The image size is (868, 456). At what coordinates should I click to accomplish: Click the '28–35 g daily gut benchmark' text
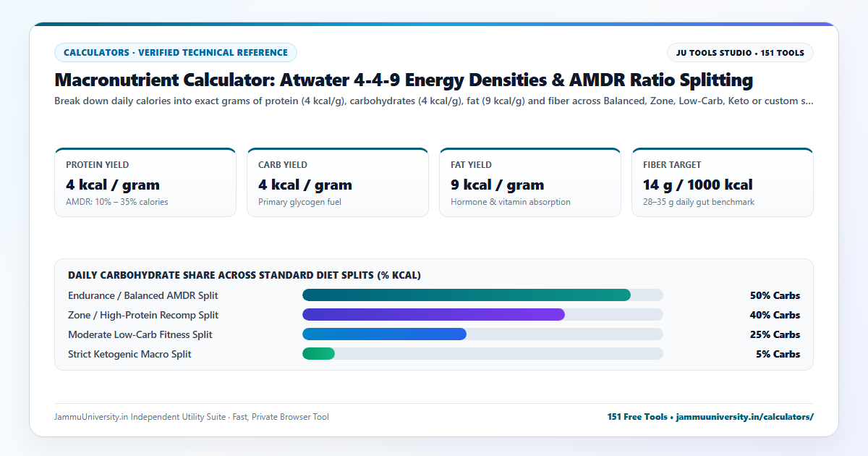[699, 202]
